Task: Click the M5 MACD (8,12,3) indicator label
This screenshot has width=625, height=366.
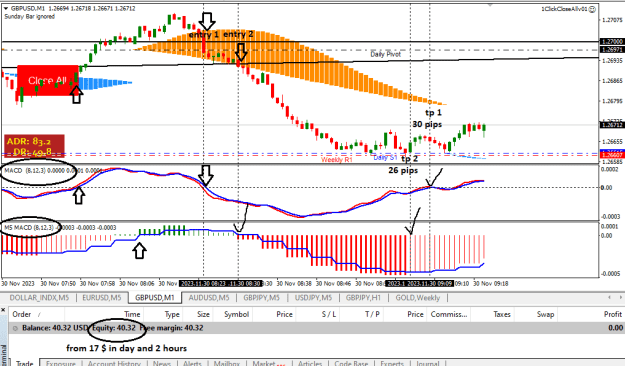Action: click(x=60, y=228)
